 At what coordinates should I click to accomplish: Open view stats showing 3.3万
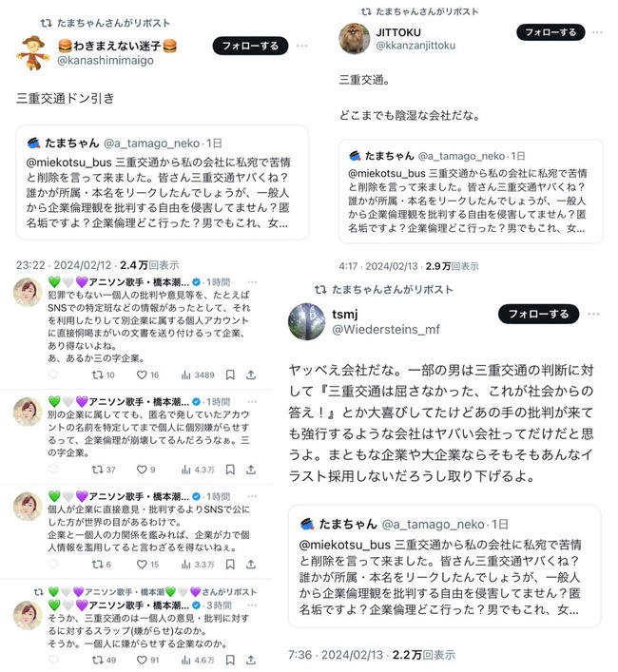[198, 564]
